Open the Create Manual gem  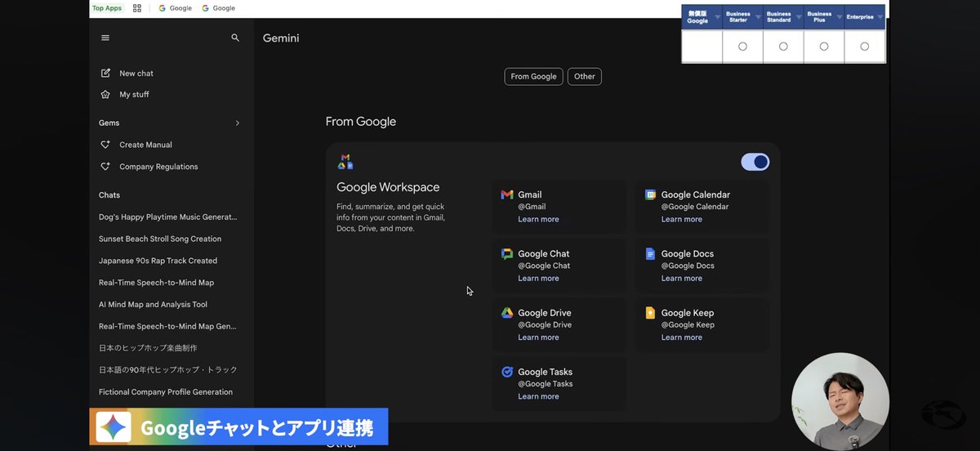point(145,145)
